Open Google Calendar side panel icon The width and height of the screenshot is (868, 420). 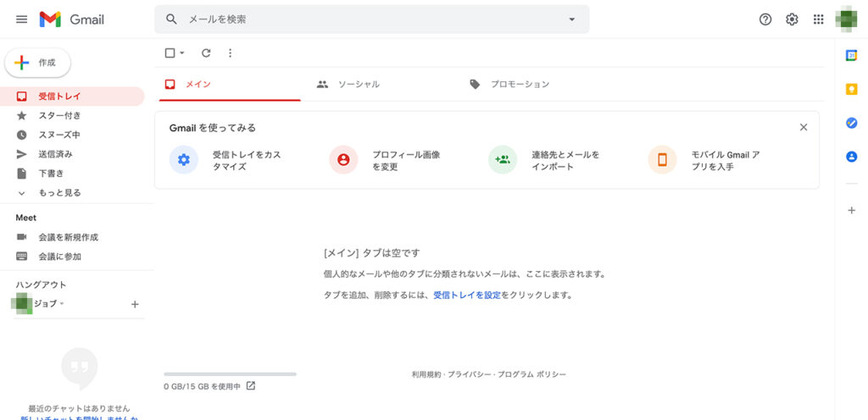(851, 56)
